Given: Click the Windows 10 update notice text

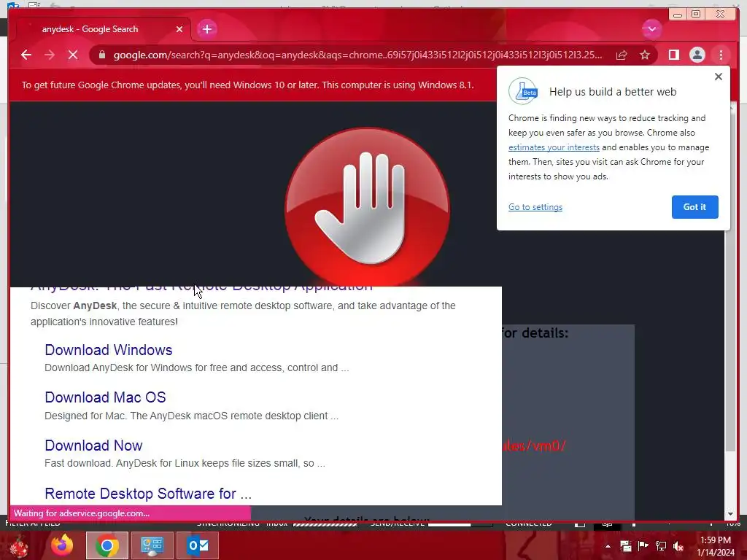Looking at the screenshot, I should pyautogui.click(x=248, y=85).
